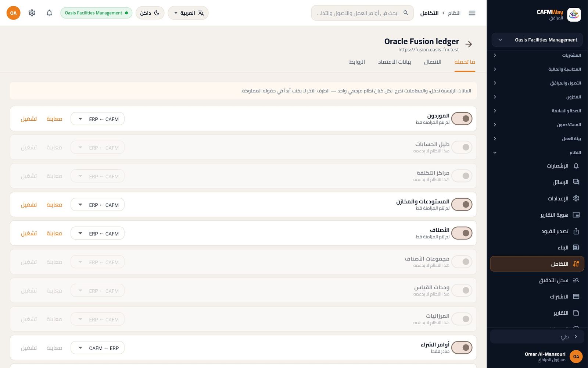This screenshot has width=588, height=368.
Task: Switch to ما تحمله tab
Action: (x=465, y=62)
